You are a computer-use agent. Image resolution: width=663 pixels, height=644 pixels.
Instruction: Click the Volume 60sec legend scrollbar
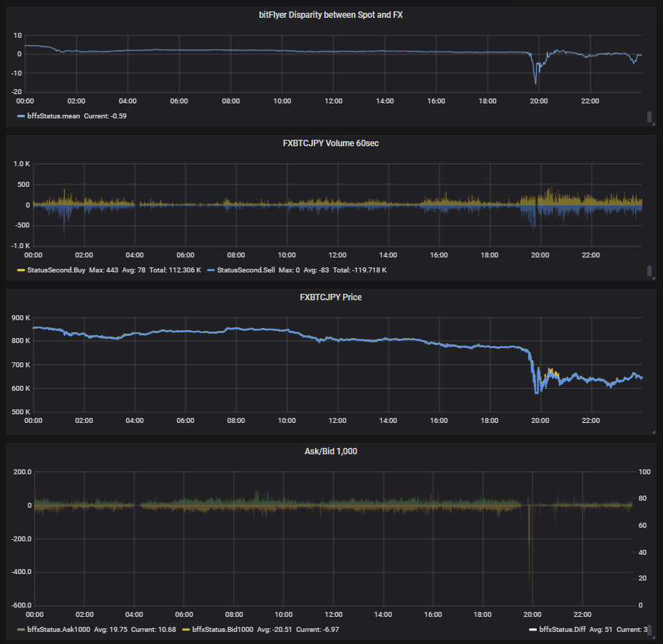[x=649, y=271]
